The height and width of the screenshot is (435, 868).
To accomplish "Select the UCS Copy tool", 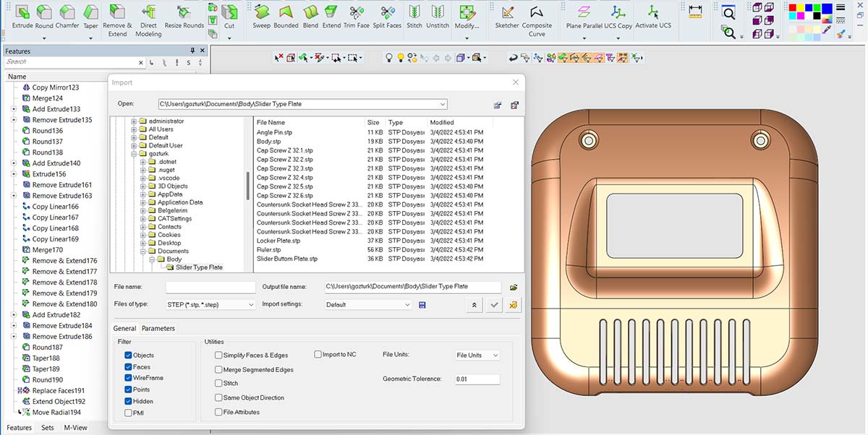I will [x=617, y=17].
